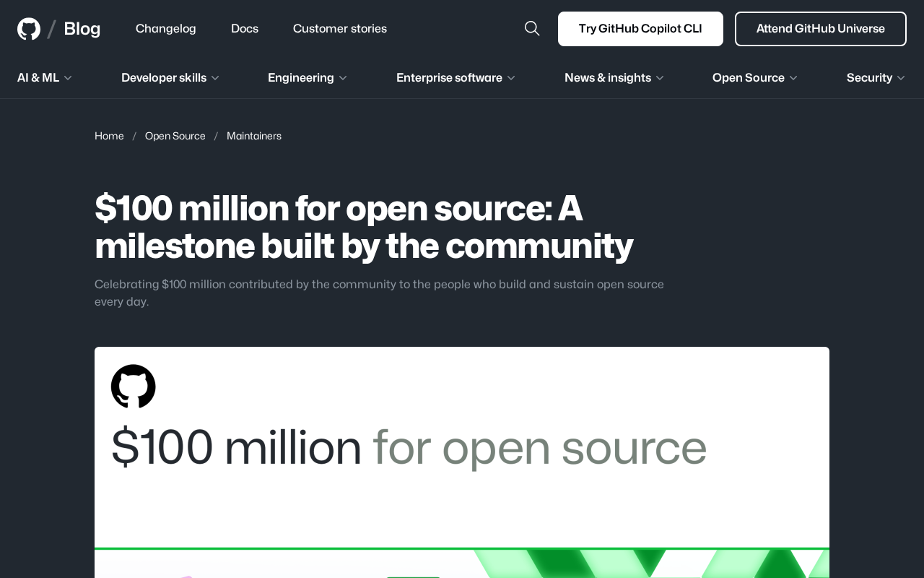Go to the Blog home link
This screenshot has height=578, width=924.
point(82,29)
